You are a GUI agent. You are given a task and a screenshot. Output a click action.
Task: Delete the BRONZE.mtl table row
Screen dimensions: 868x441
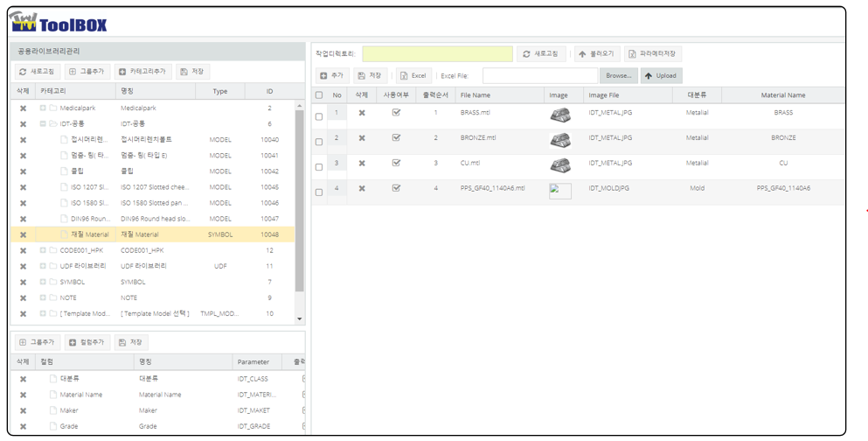point(362,138)
